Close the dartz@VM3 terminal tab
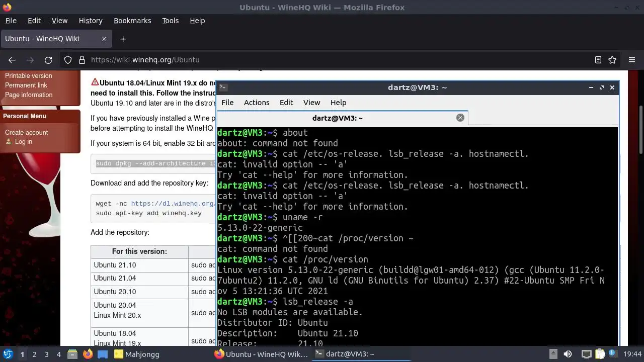The height and width of the screenshot is (362, 644). pos(460,118)
